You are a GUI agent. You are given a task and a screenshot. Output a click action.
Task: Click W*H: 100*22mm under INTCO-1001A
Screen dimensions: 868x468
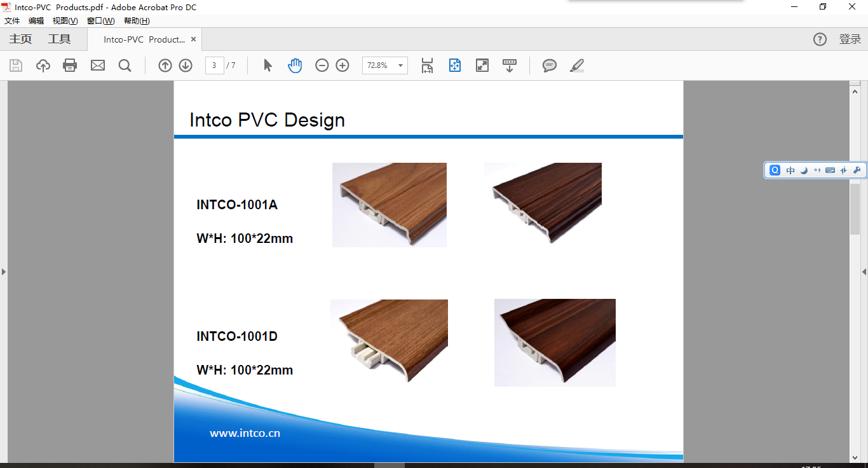(x=245, y=239)
